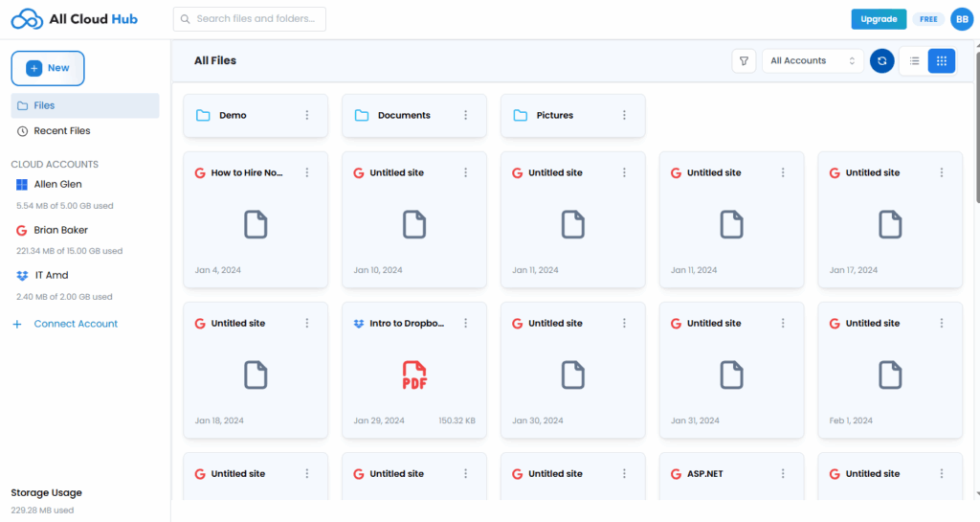Open options menu for Pictures folder
This screenshot has width=980, height=522.
coord(624,115)
